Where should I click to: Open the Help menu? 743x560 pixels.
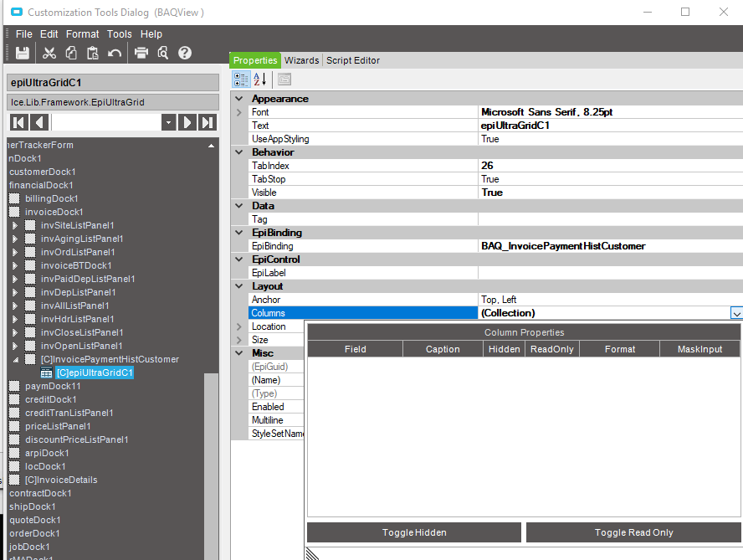(x=151, y=34)
